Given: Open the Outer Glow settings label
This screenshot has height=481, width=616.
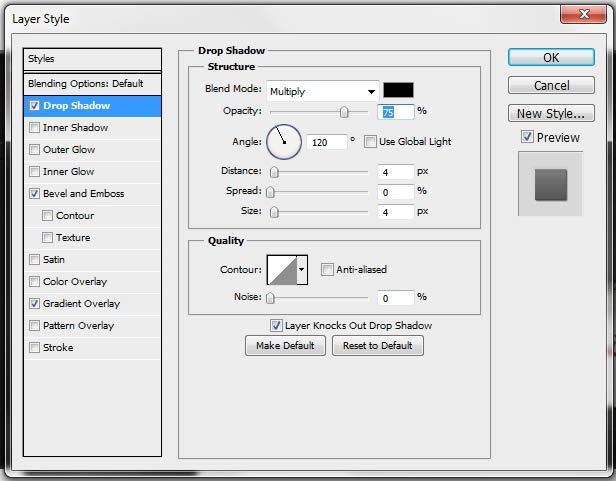Looking at the screenshot, I should point(69,150).
